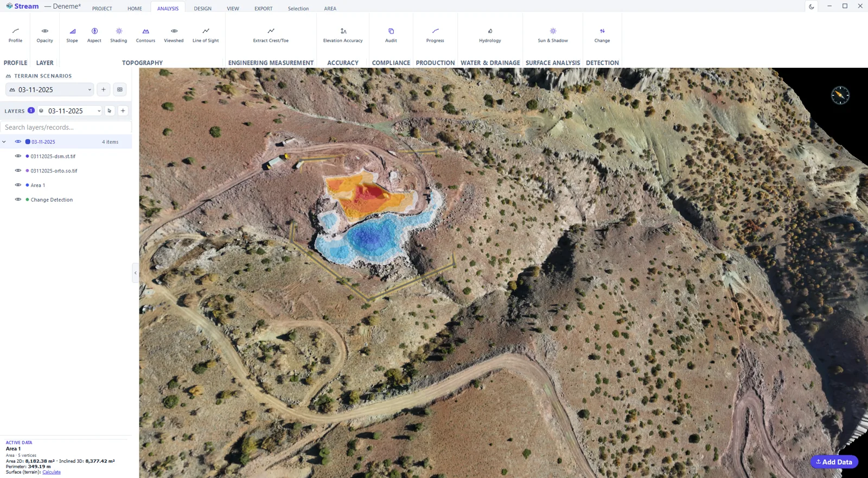Open the Profile tool

tap(15, 35)
